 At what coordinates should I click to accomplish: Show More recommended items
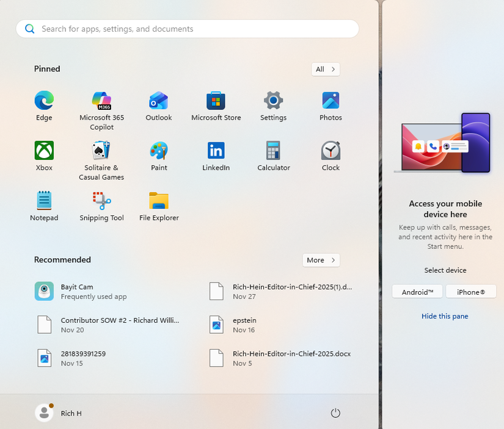coord(321,260)
